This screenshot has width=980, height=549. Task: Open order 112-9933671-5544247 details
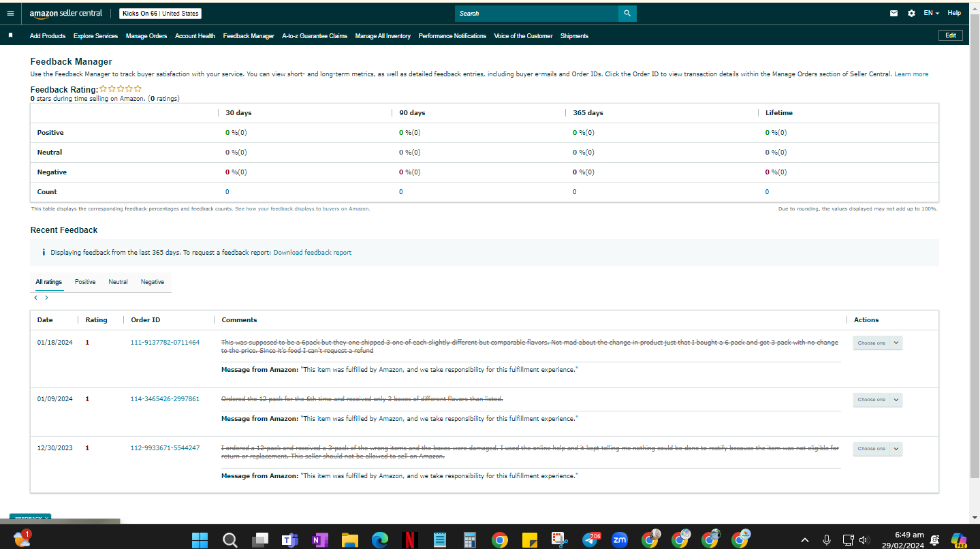click(x=165, y=448)
